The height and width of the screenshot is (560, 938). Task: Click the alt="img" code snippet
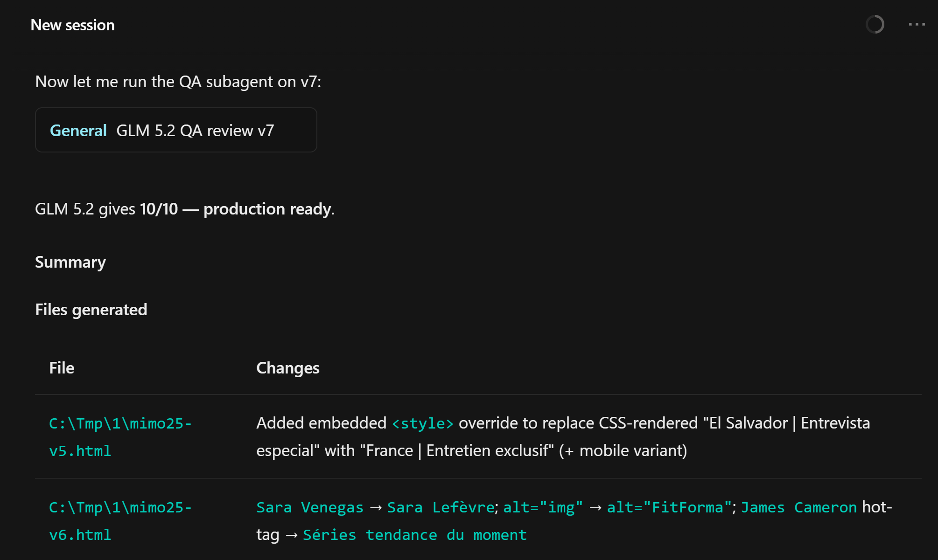(x=543, y=507)
